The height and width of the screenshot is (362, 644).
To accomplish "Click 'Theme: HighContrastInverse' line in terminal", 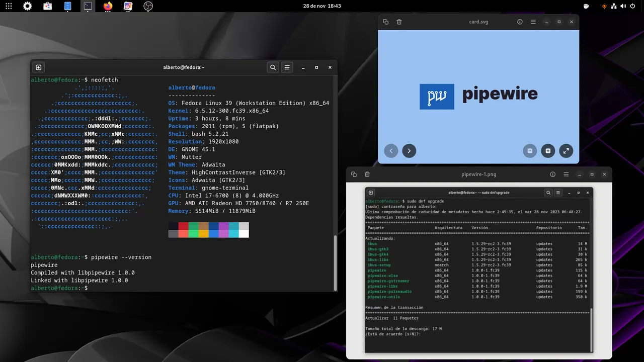I will [x=227, y=172].
